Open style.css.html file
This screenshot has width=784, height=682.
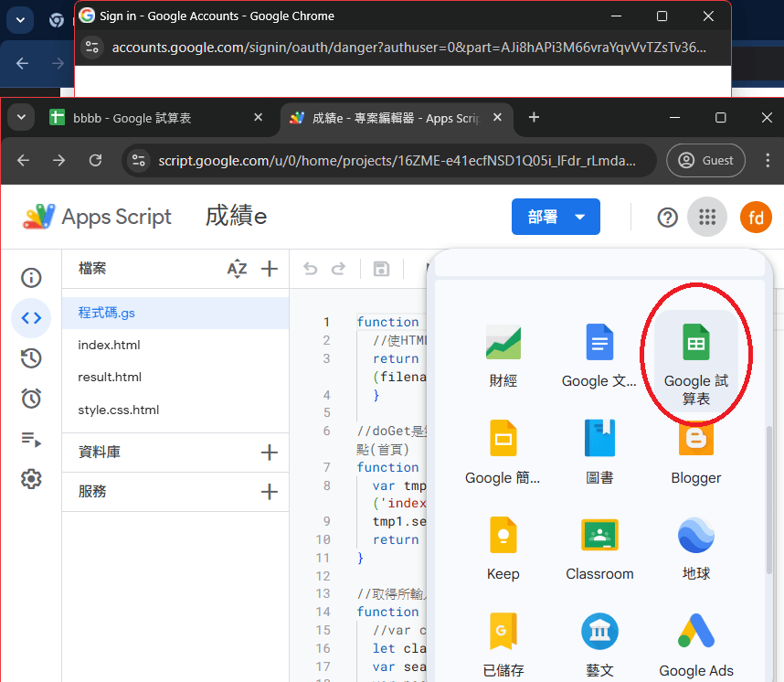(x=119, y=410)
